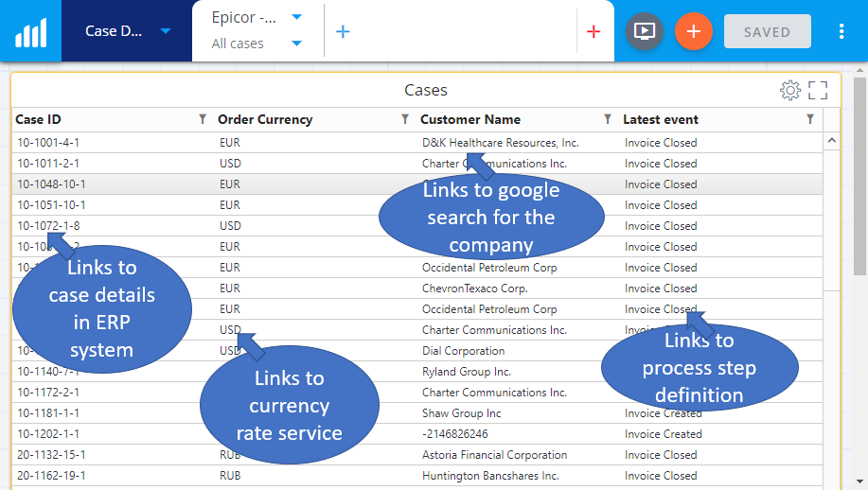Sort by Order Currency header
The width and height of the screenshot is (868, 490).
point(265,119)
